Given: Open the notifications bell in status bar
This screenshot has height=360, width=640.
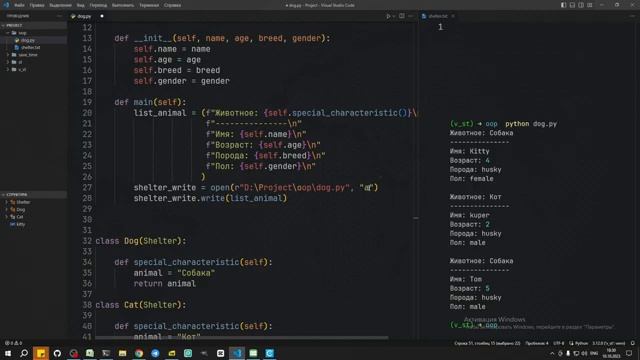Looking at the screenshot, I should (633, 343).
